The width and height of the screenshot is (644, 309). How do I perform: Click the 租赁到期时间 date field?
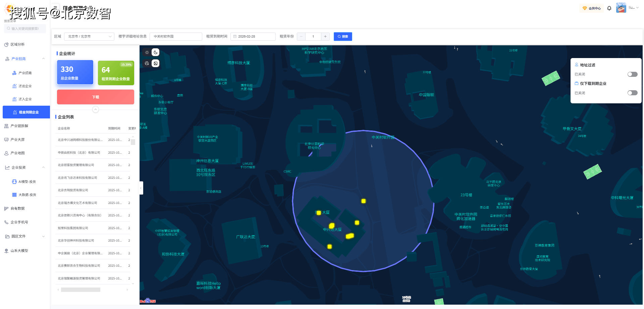tap(253, 37)
